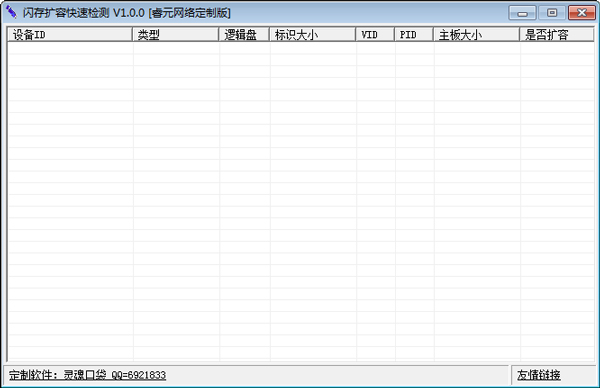Click the 标识大小 column header
Image resolution: width=600 pixels, height=388 pixels.
(x=312, y=35)
